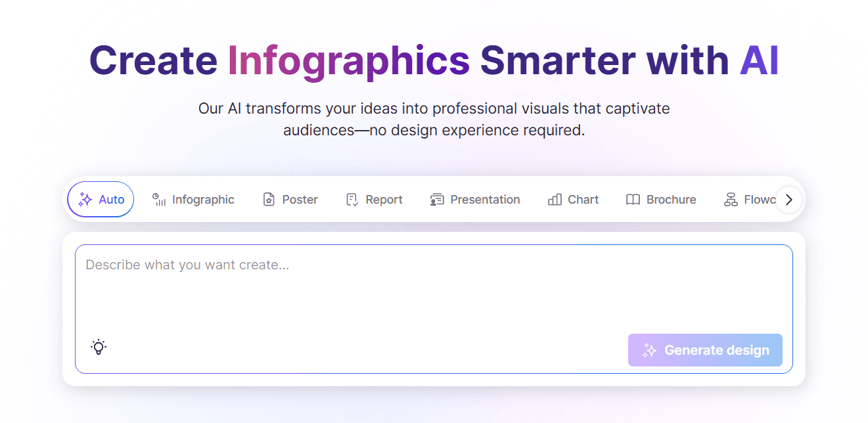Select the Auto design type
The width and height of the screenshot is (868, 423).
(x=111, y=200)
